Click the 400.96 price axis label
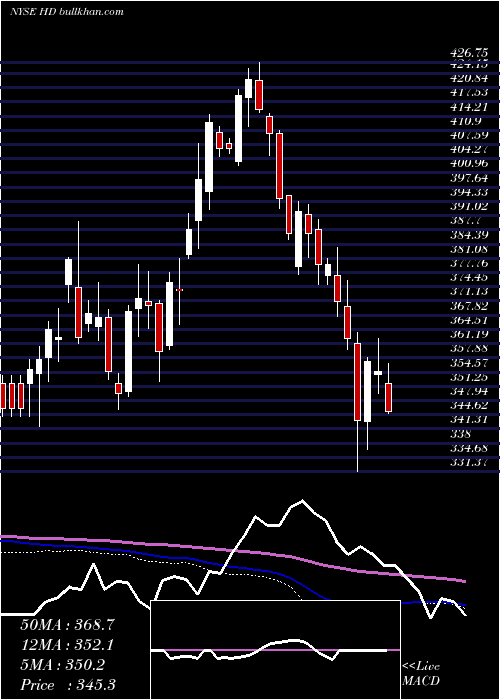Image resolution: width=500 pixels, height=700 pixels. click(468, 164)
